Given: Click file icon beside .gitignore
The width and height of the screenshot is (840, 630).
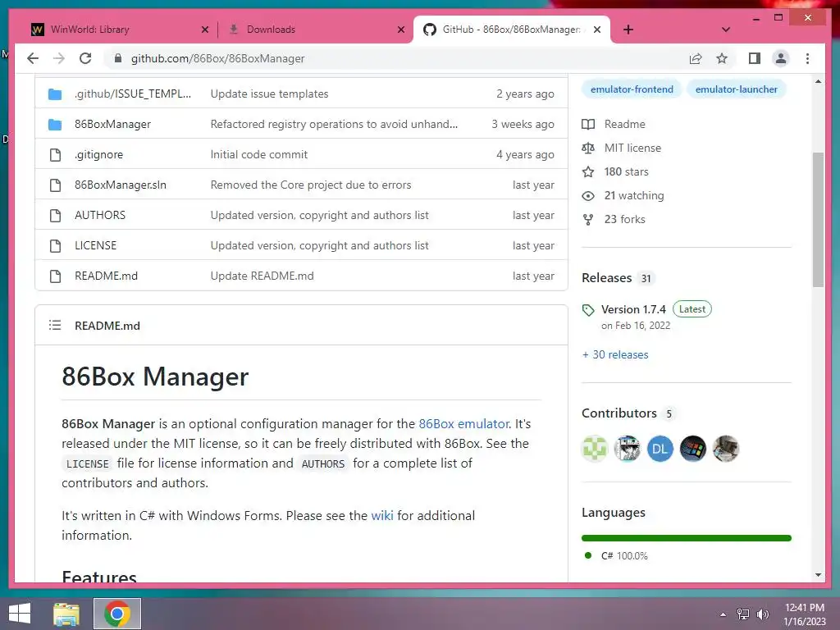Looking at the screenshot, I should [55, 155].
